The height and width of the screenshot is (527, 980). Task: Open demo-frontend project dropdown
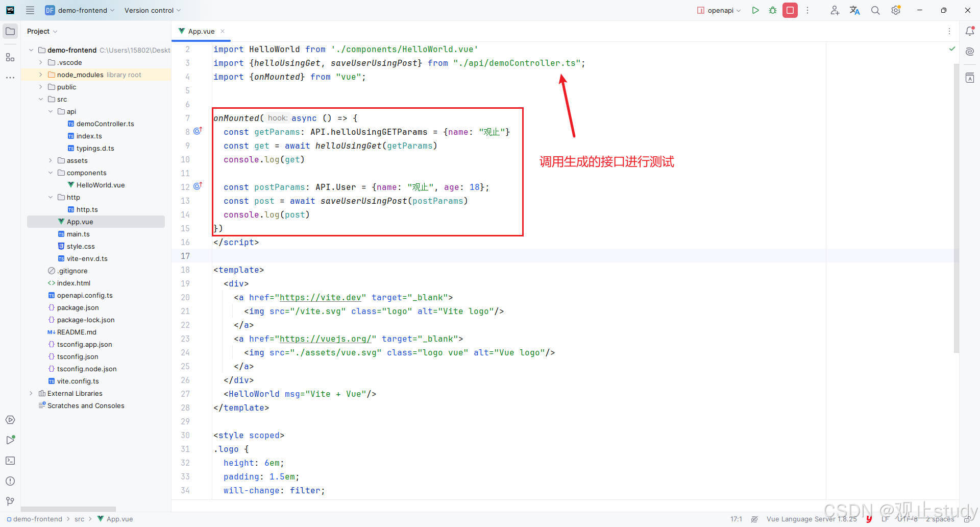[80, 10]
